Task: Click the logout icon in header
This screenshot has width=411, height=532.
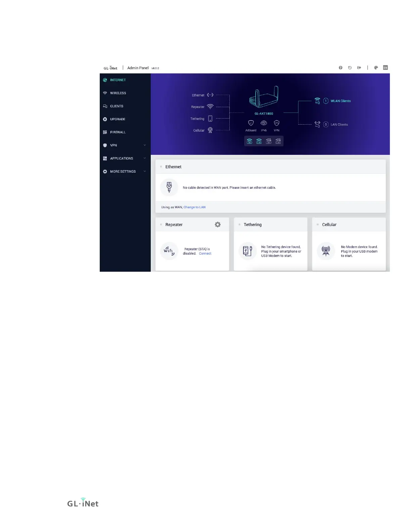Action: tap(359, 68)
